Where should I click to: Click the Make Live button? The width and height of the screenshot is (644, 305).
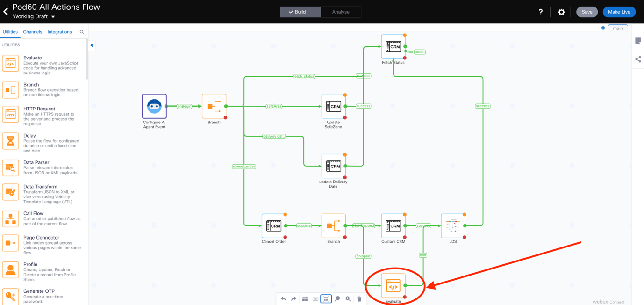[x=619, y=12]
